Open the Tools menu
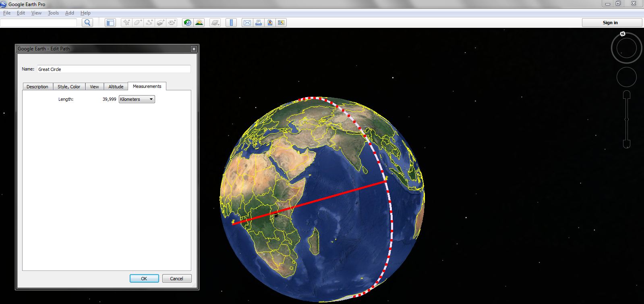The width and height of the screenshot is (644, 304). click(x=53, y=13)
